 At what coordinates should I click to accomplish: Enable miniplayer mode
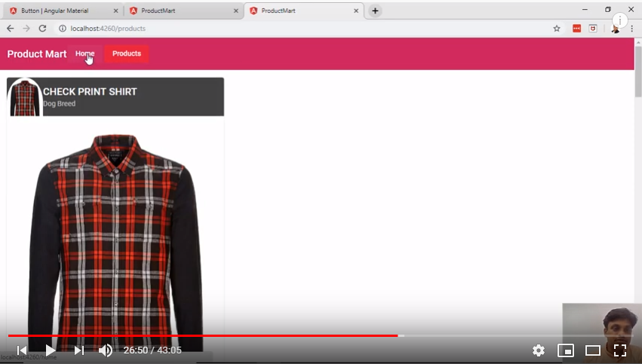tap(565, 350)
